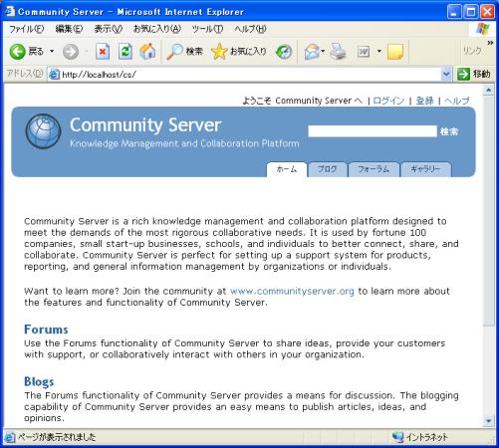Viewport: 499px width, 448px height.
Task: Open the History toolbar icon
Action: (284, 52)
